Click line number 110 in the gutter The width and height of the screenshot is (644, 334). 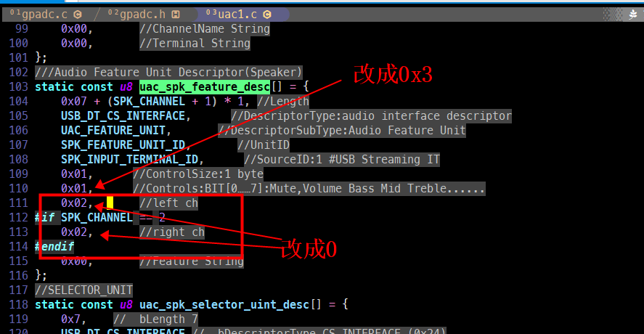(x=18, y=188)
